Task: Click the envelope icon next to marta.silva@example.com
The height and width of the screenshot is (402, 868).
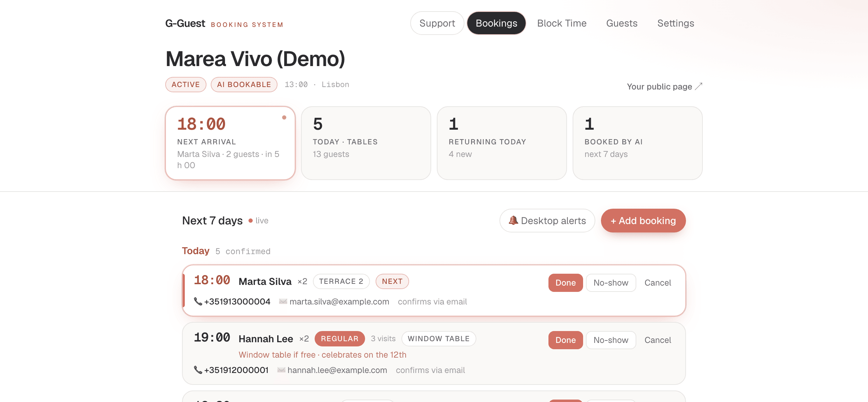Action: pos(283,301)
